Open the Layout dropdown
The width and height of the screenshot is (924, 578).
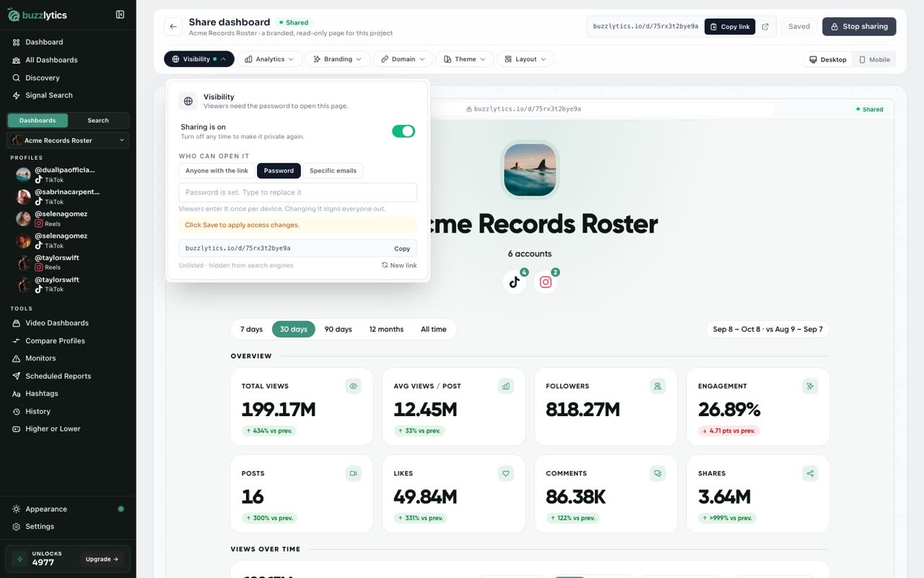[x=526, y=59]
